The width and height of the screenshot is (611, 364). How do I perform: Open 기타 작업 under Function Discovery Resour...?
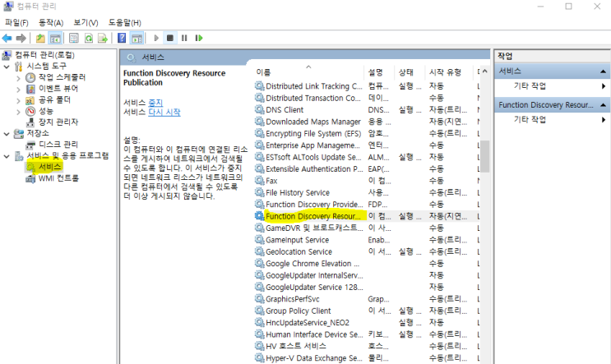pos(530,119)
